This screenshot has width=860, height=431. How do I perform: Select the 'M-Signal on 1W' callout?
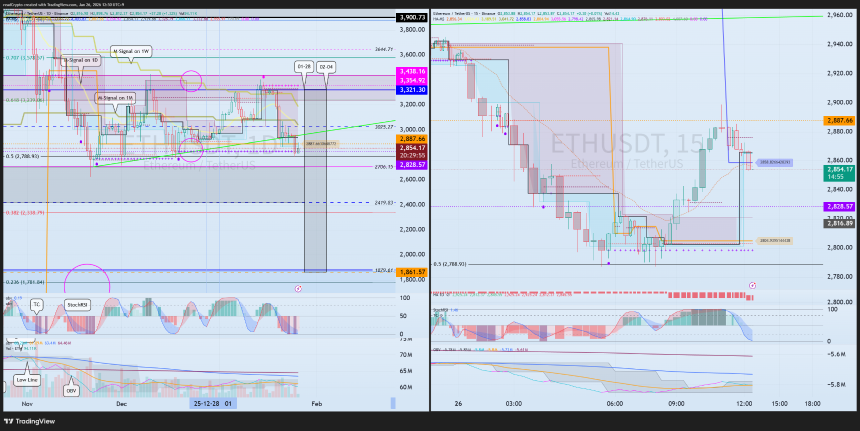pos(131,52)
